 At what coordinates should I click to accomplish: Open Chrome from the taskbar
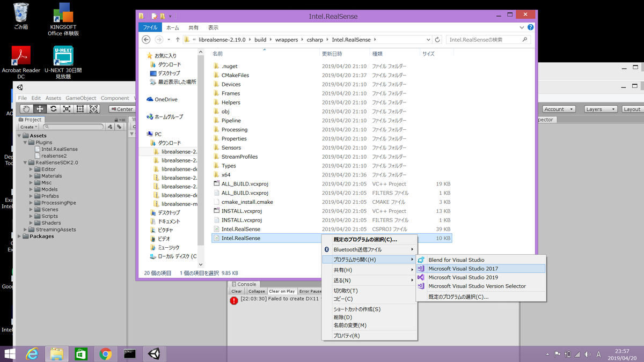click(x=105, y=353)
